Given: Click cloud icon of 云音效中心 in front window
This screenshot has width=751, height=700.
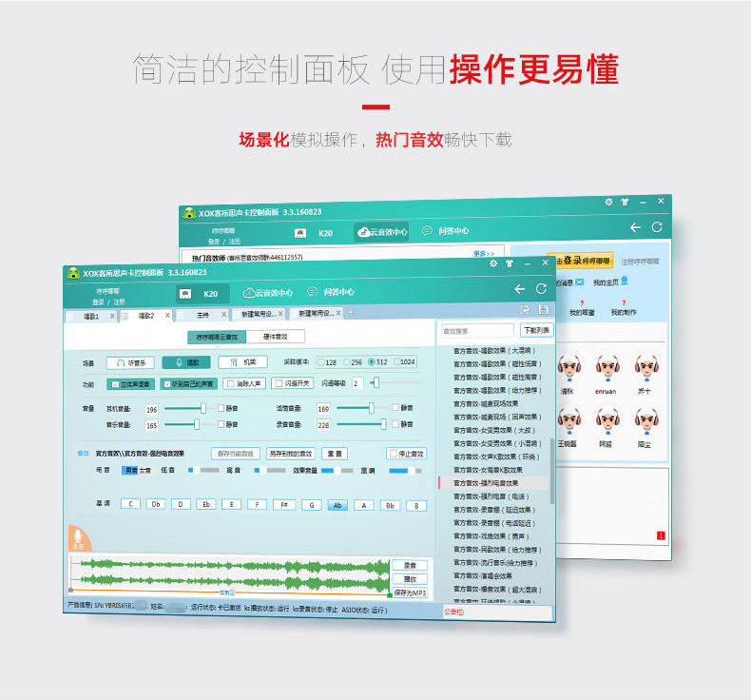Looking at the screenshot, I should tap(249, 292).
